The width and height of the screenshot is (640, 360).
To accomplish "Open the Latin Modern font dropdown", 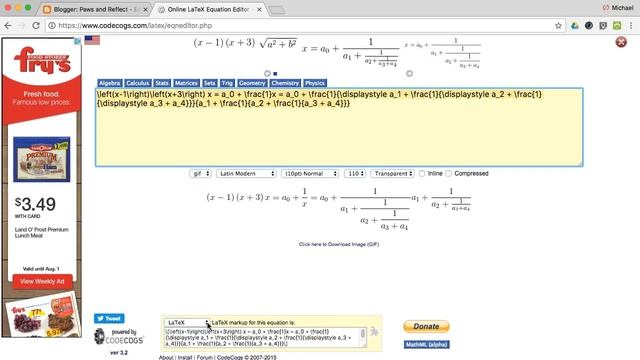I will click(246, 173).
